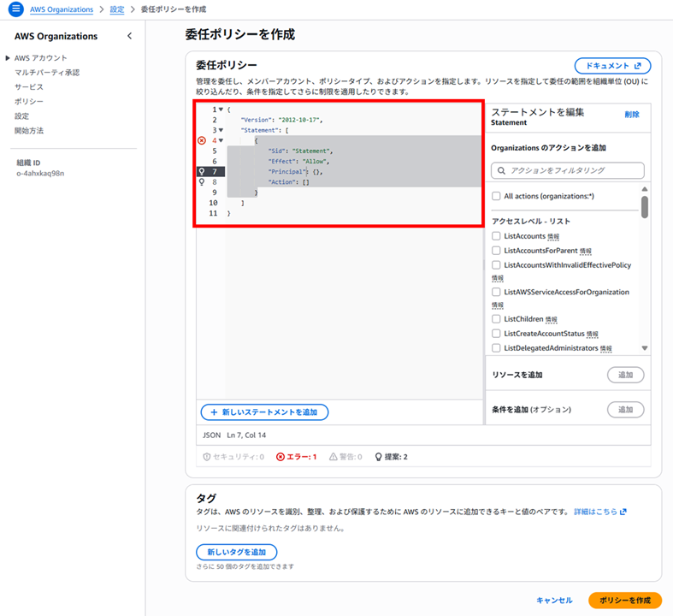Click external link icon beside 詳細はこちら
The image size is (673, 616).
coord(623,512)
